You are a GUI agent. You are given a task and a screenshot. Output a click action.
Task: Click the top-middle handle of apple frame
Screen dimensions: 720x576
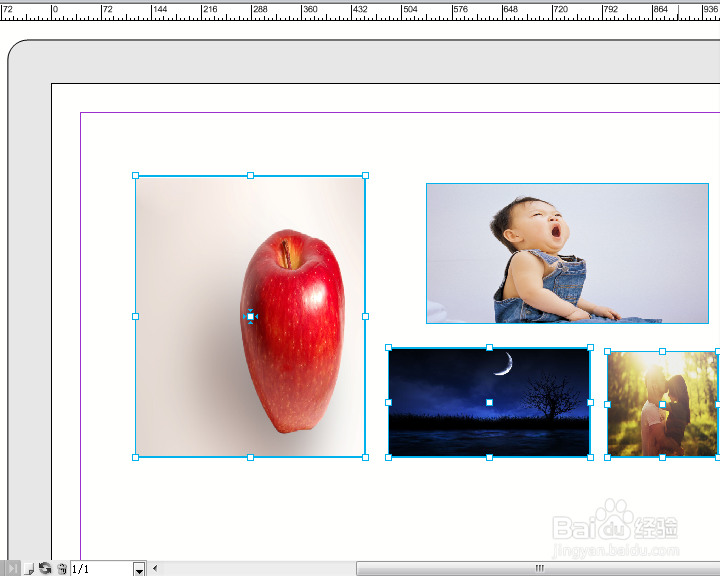pos(250,175)
